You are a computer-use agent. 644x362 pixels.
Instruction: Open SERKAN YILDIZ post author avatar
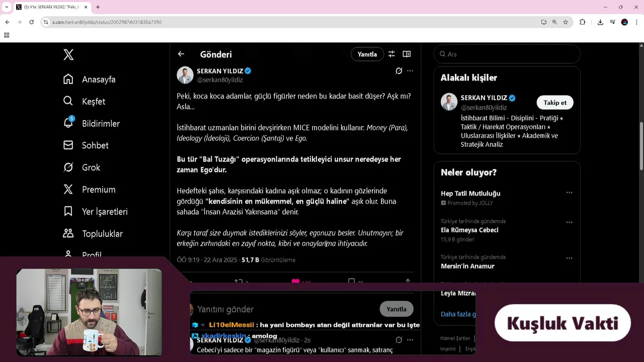coord(185,75)
